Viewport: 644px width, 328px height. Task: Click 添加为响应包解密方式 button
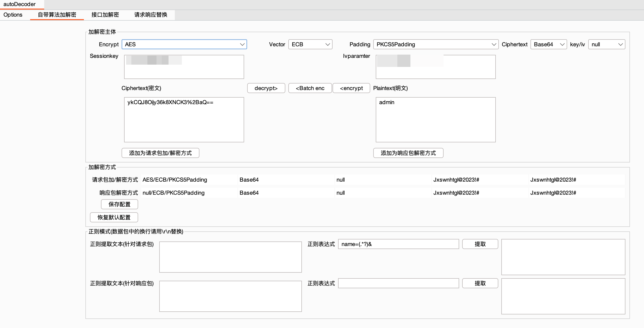tap(408, 153)
